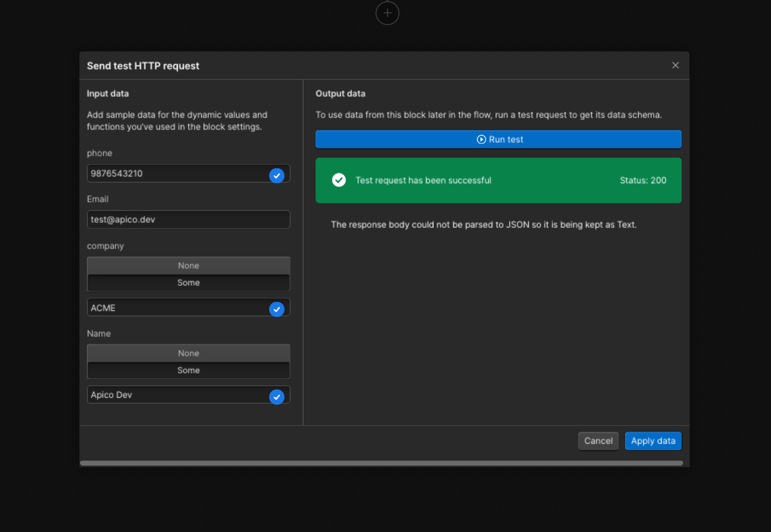The height and width of the screenshot is (532, 771).
Task: Select Some for company
Action: point(188,282)
